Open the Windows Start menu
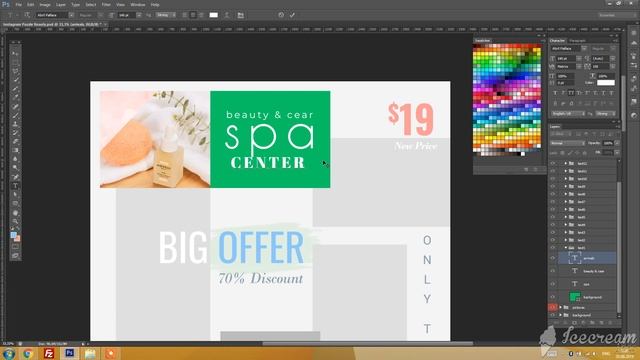 [9, 353]
